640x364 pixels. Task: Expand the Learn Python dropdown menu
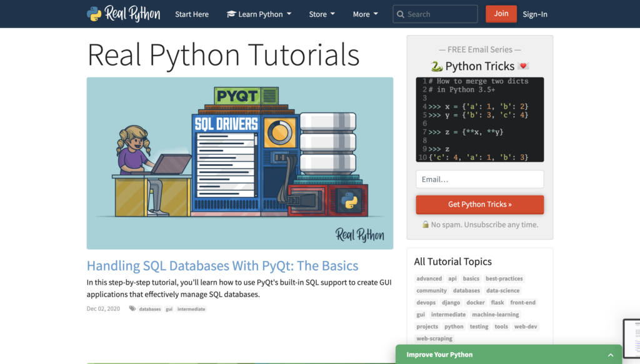tap(259, 14)
